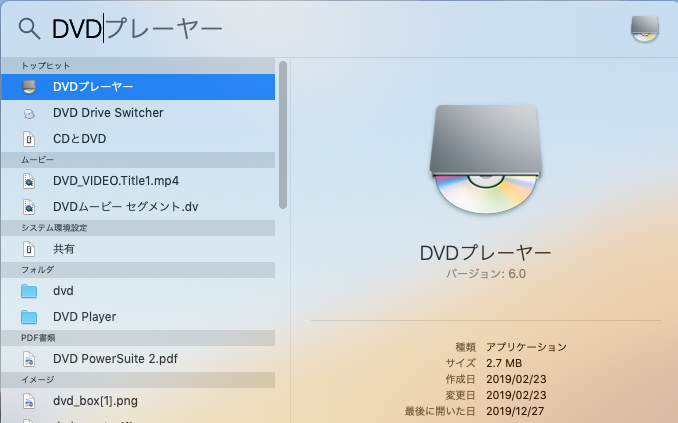Click the システム環境設定 section header

point(138,228)
